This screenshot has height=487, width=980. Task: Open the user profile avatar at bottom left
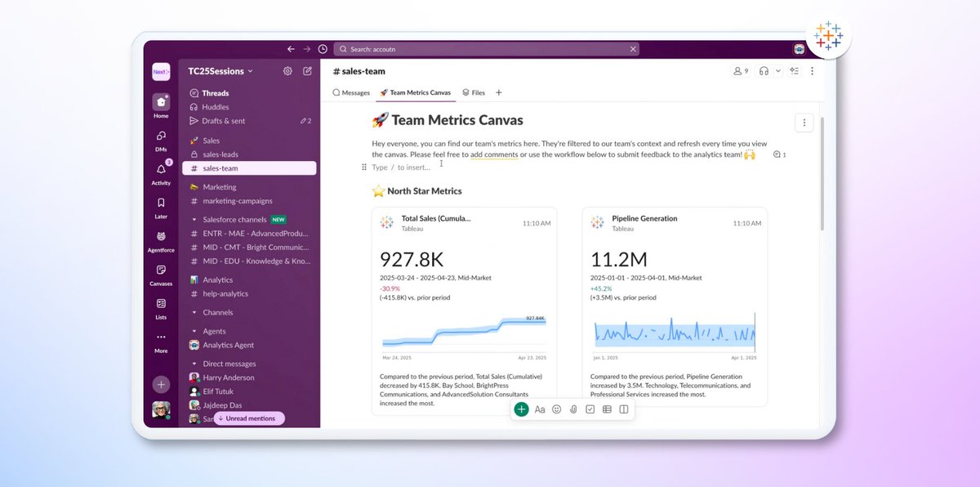click(161, 410)
